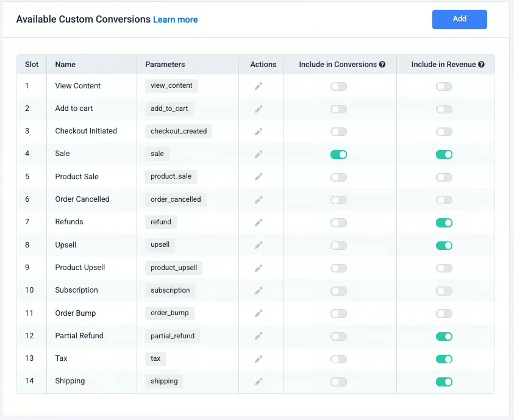Screen dimensions: 514x420
Task: Edit the Add to cart conversion
Action: (259, 109)
